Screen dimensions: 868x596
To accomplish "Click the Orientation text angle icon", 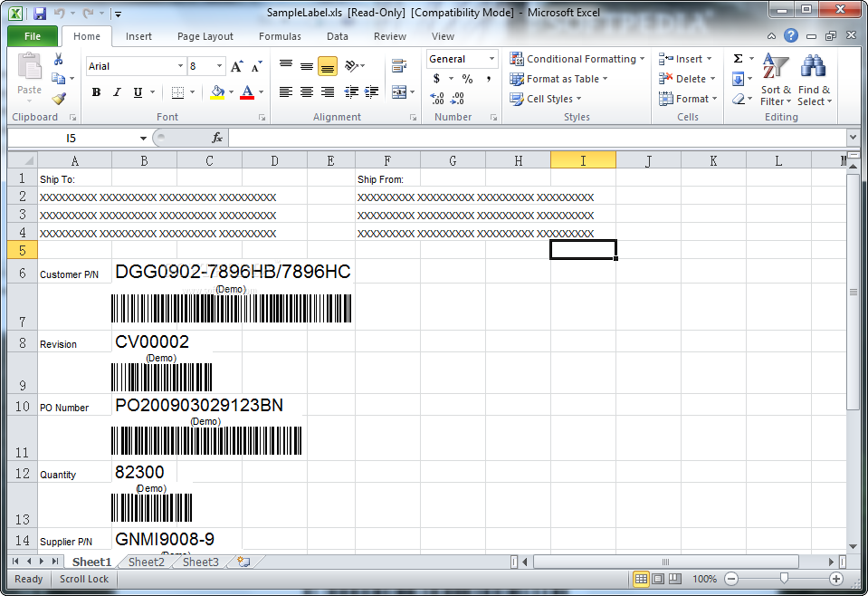I will pos(351,66).
